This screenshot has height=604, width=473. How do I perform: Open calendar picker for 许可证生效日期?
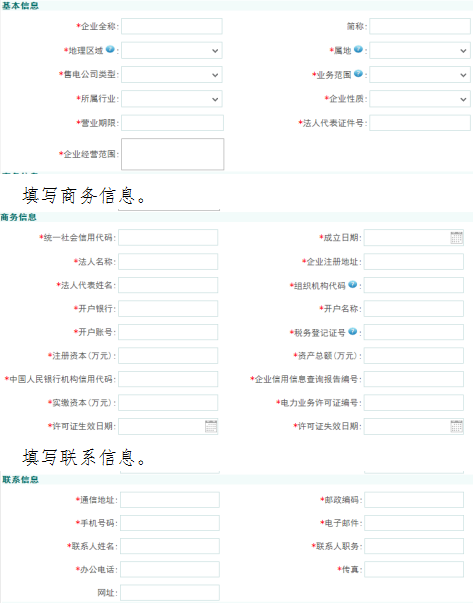[211, 426]
